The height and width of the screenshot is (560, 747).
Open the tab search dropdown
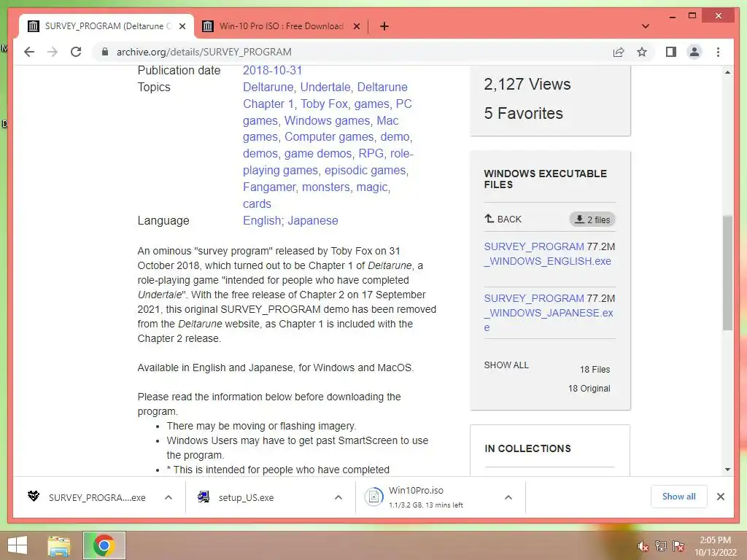tap(646, 26)
